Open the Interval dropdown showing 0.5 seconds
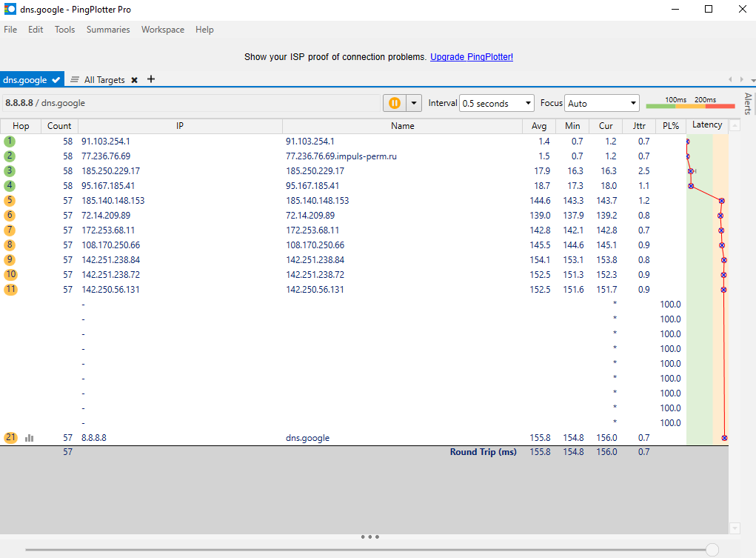This screenshot has width=756, height=558. click(497, 103)
